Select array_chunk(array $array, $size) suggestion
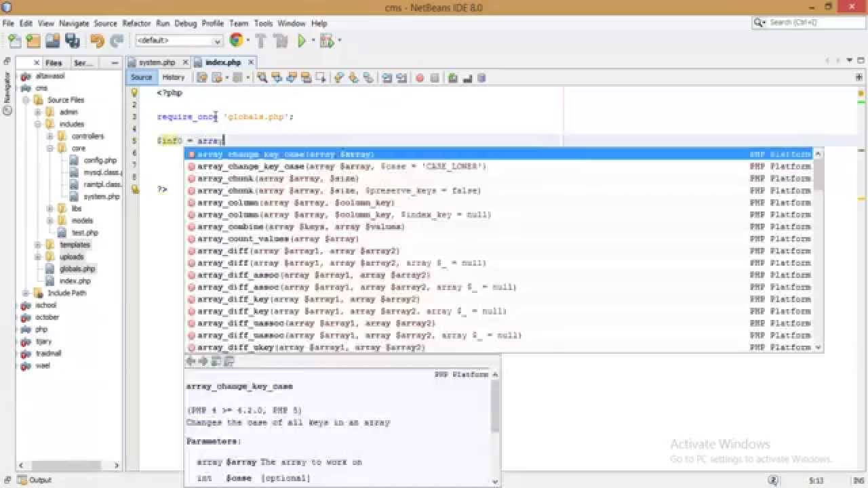 [x=500, y=178]
